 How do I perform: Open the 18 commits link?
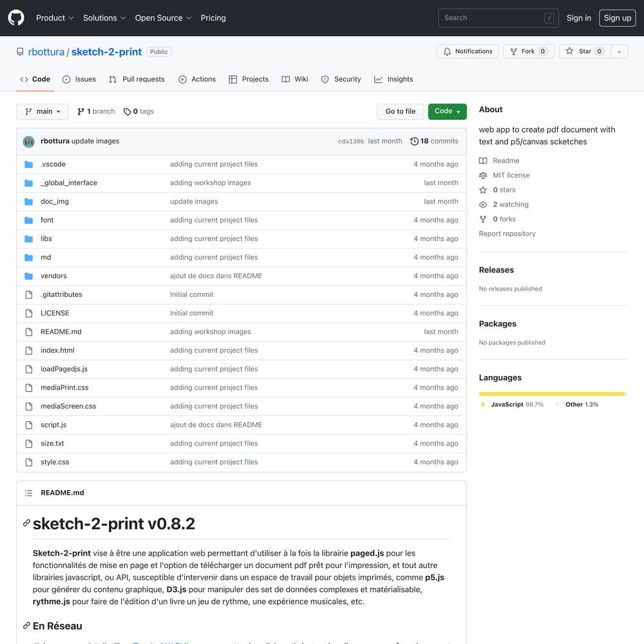pos(434,141)
